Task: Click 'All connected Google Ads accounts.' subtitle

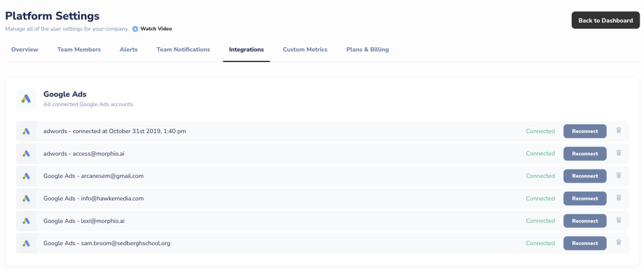Action: tap(89, 105)
